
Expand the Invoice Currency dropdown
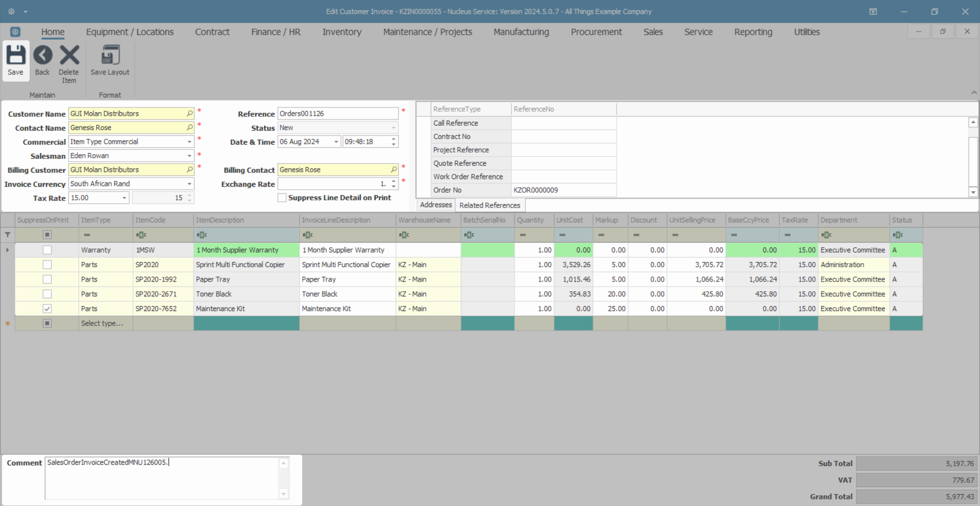point(189,184)
